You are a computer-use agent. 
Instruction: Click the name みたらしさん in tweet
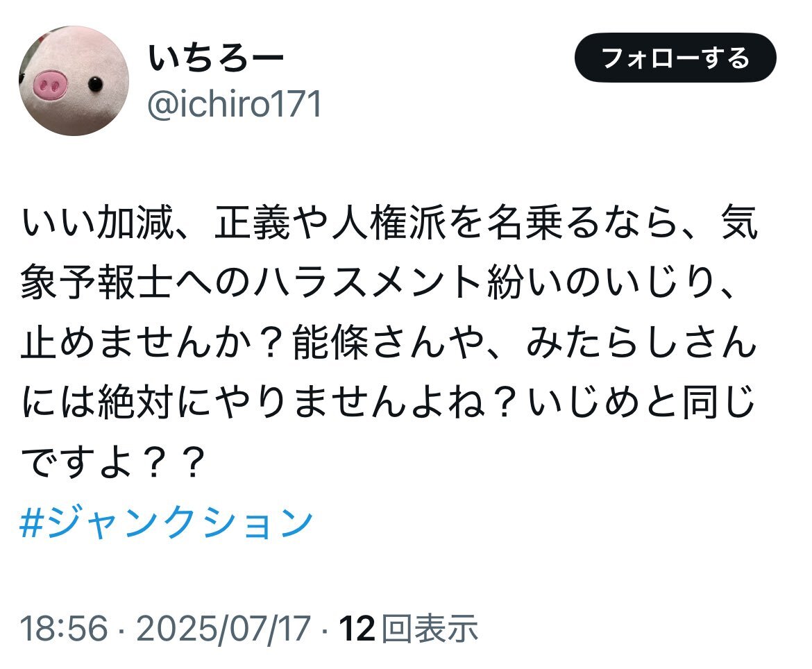[x=642, y=342]
